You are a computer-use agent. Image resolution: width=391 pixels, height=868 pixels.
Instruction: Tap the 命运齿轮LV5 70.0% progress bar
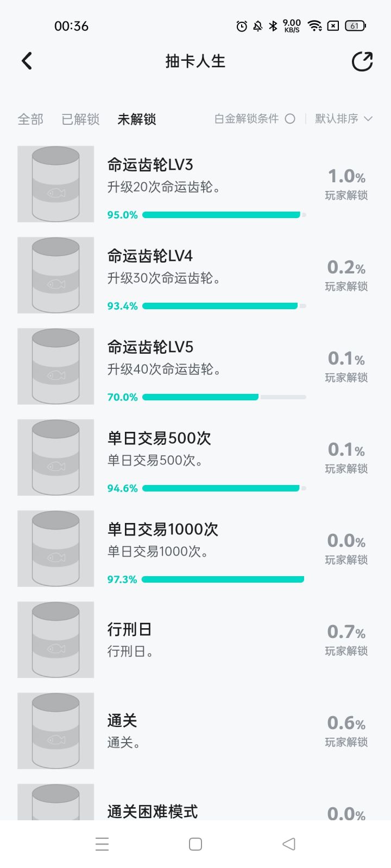(224, 397)
